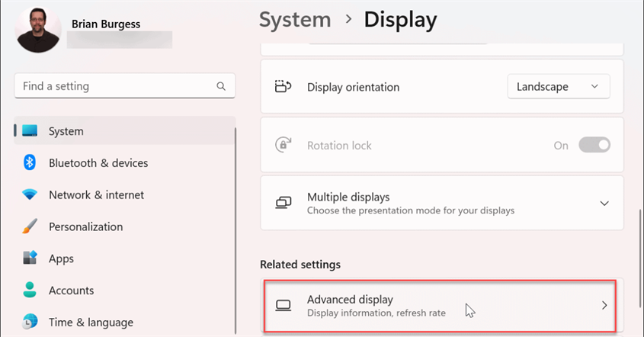Screen dimensions: 644x337
Task: Toggle the Rotation lock switch
Action: pyautogui.click(x=594, y=145)
